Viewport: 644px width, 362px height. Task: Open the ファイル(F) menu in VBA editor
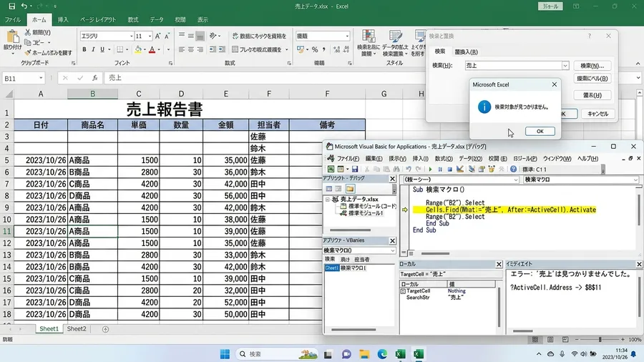348,158
